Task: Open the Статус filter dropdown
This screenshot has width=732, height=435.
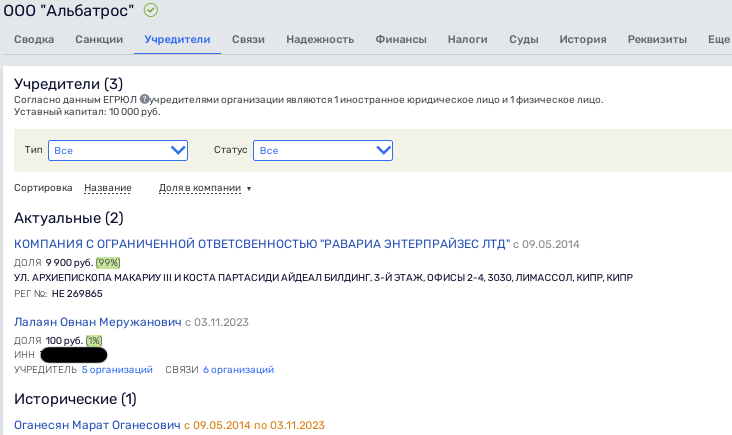Action: click(x=323, y=150)
